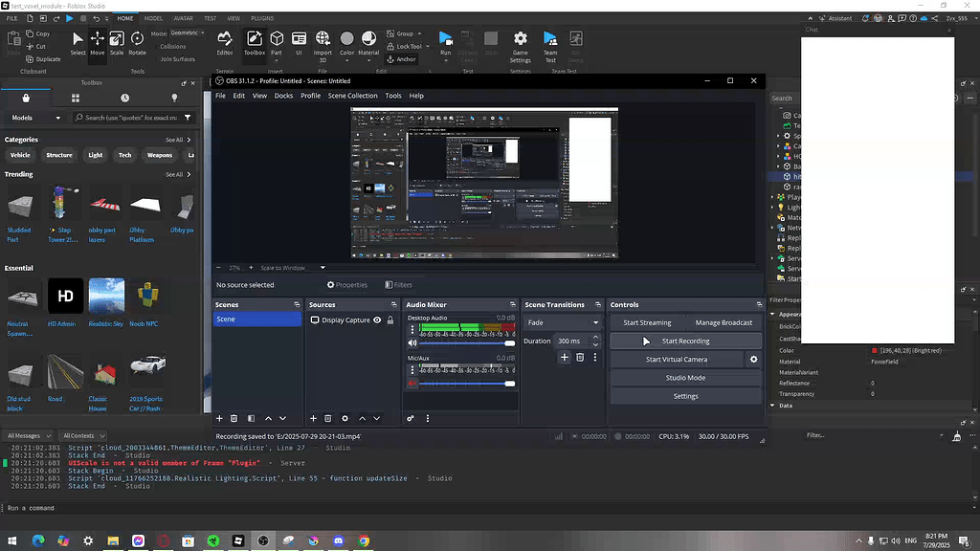Unmute the Mic/Aux speaker icon
This screenshot has height=551, width=980.
(x=412, y=384)
